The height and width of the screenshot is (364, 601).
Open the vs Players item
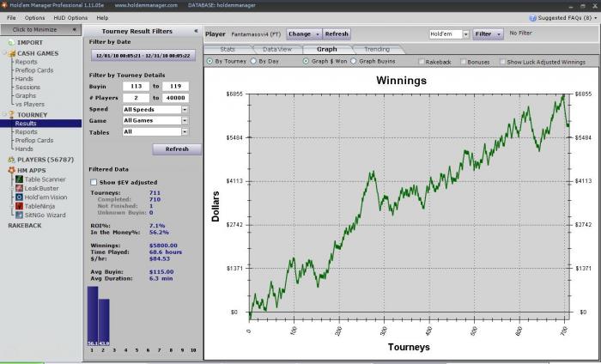pos(30,104)
